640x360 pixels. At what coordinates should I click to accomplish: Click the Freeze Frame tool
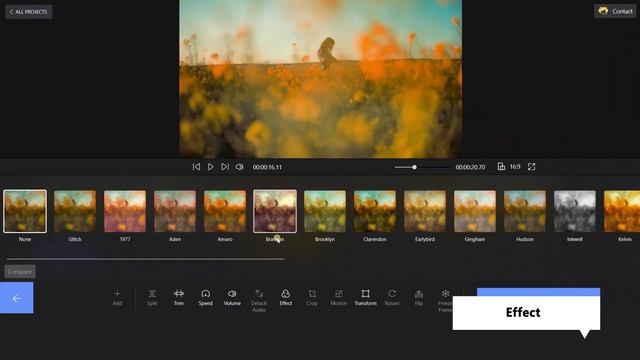coord(445,301)
